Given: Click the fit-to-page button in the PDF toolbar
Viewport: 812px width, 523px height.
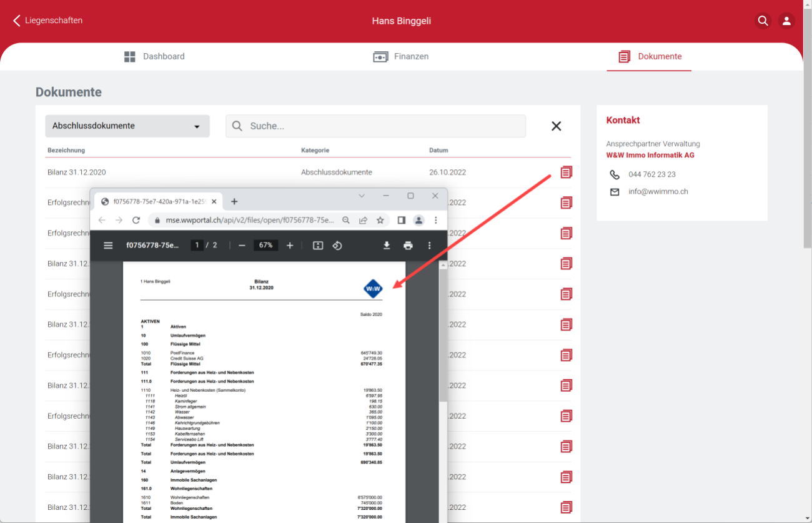Looking at the screenshot, I should (318, 246).
